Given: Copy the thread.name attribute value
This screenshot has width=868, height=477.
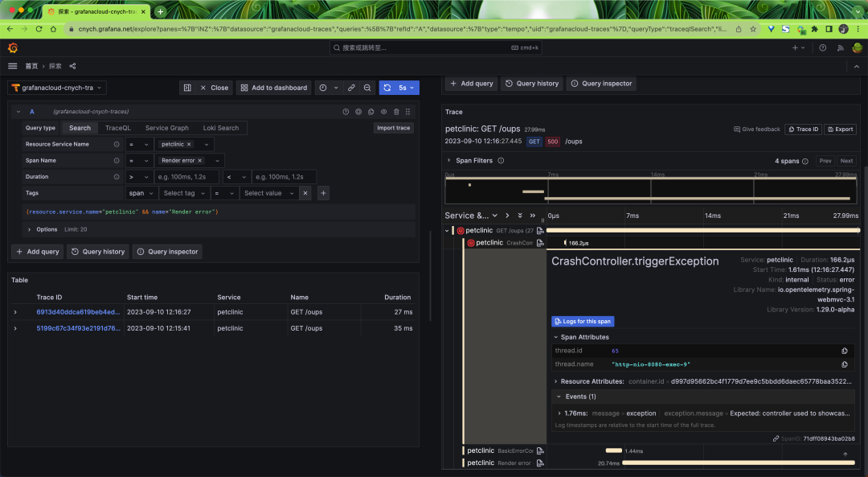Looking at the screenshot, I should coord(845,364).
